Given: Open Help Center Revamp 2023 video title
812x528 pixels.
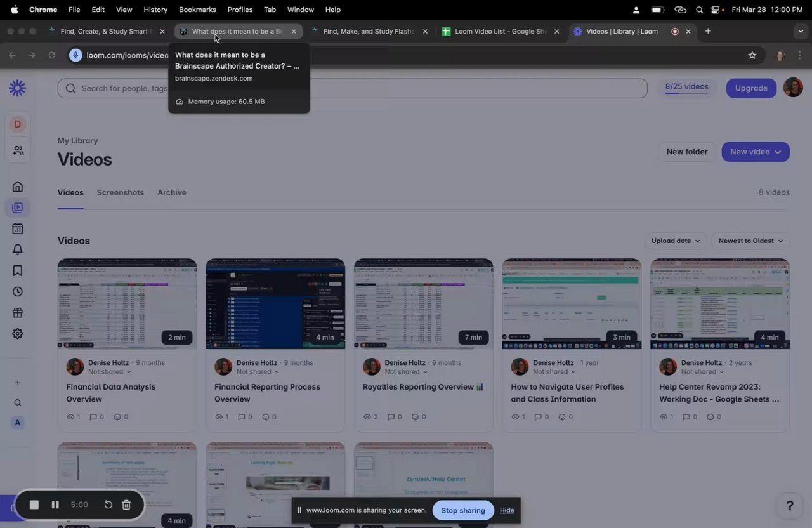Looking at the screenshot, I should click(719, 393).
